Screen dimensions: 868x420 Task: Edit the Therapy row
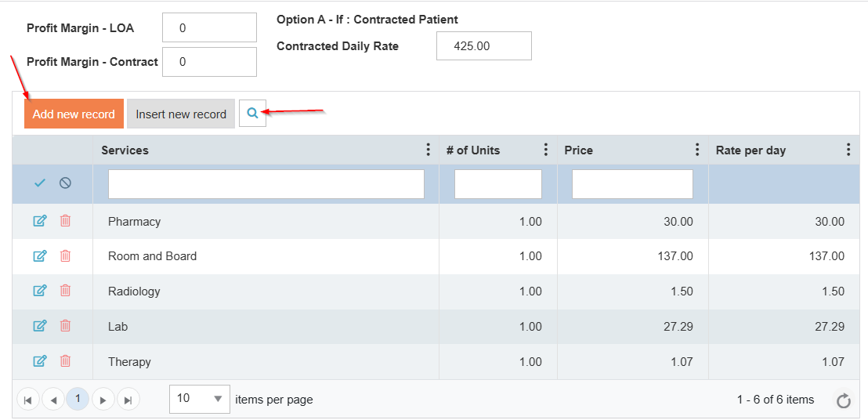pyautogui.click(x=40, y=361)
